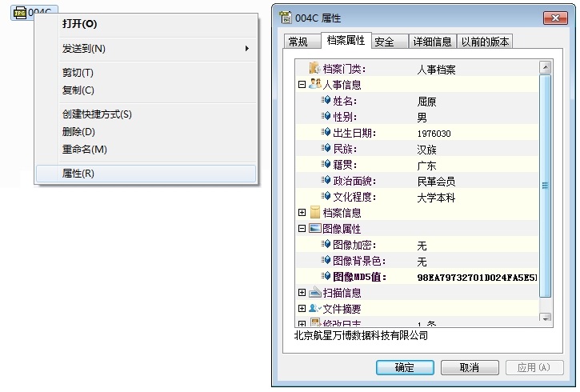Switch to the 以前的版本 tab
580x392 pixels.
click(x=485, y=42)
